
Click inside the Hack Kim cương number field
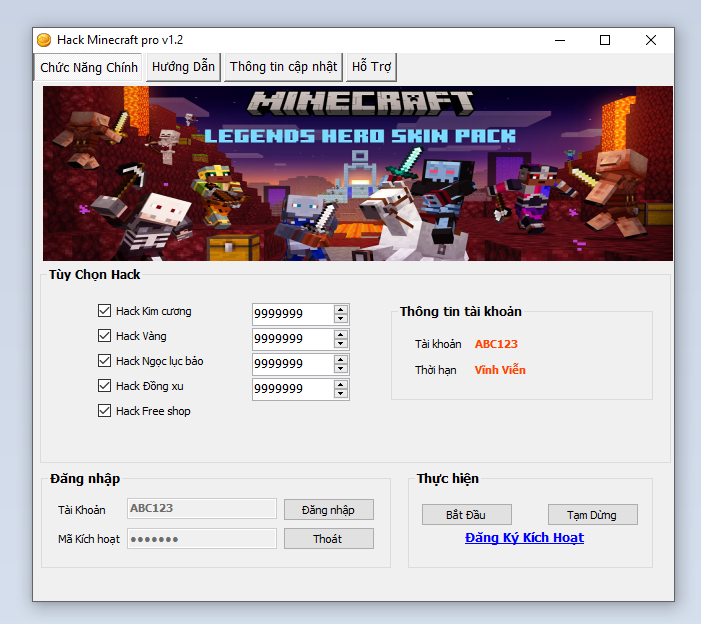tap(290, 314)
